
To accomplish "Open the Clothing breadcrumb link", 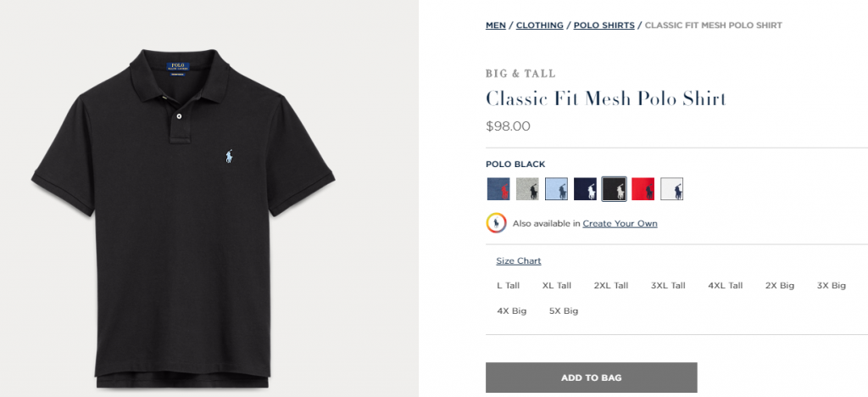I will click(539, 25).
